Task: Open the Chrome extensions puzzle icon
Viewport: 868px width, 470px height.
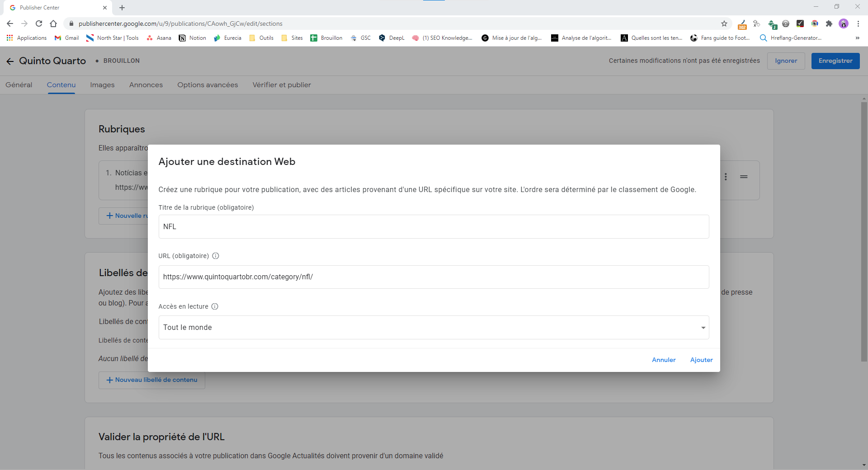Action: (x=829, y=23)
